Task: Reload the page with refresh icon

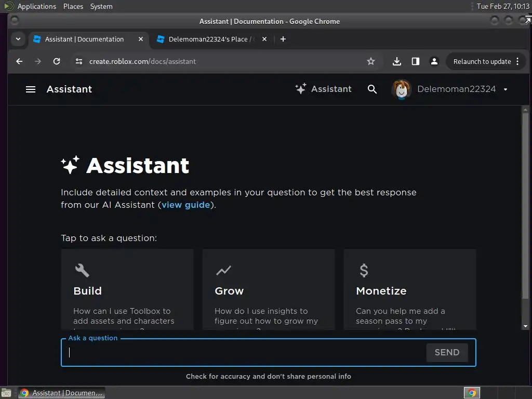Action: click(57, 61)
